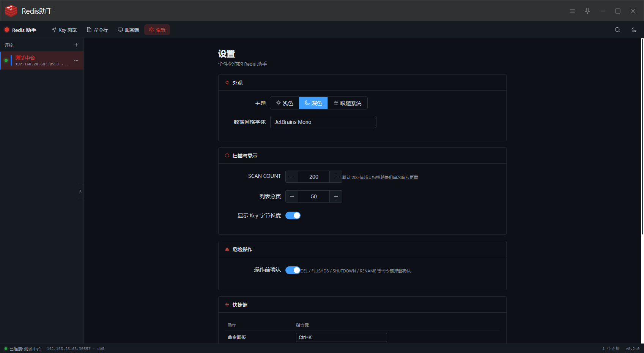Click the 列表分页 value 50
This screenshot has width=644, height=353.
coord(314,196)
